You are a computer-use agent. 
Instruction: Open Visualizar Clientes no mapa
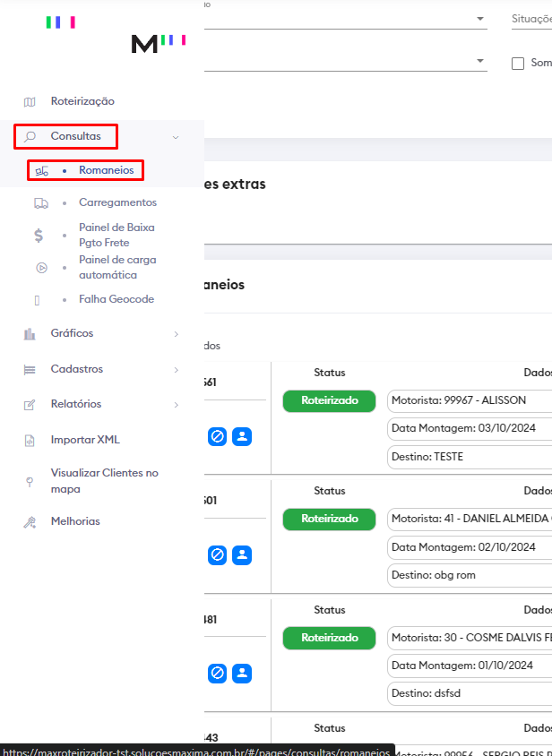tap(105, 481)
